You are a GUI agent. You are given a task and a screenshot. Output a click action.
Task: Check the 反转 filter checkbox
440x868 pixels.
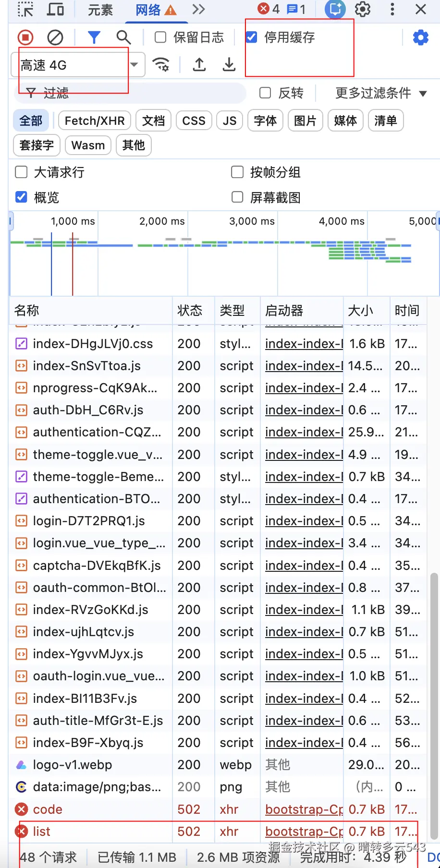265,93
